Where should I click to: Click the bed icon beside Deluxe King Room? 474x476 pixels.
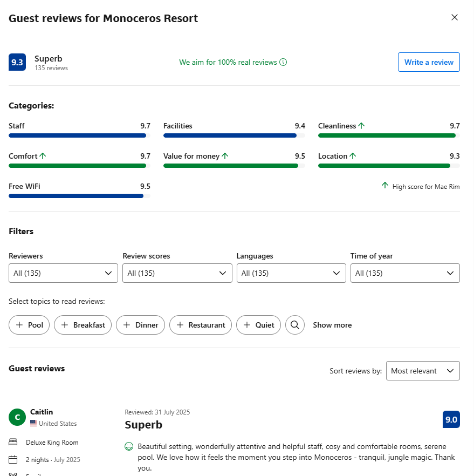pos(13,443)
